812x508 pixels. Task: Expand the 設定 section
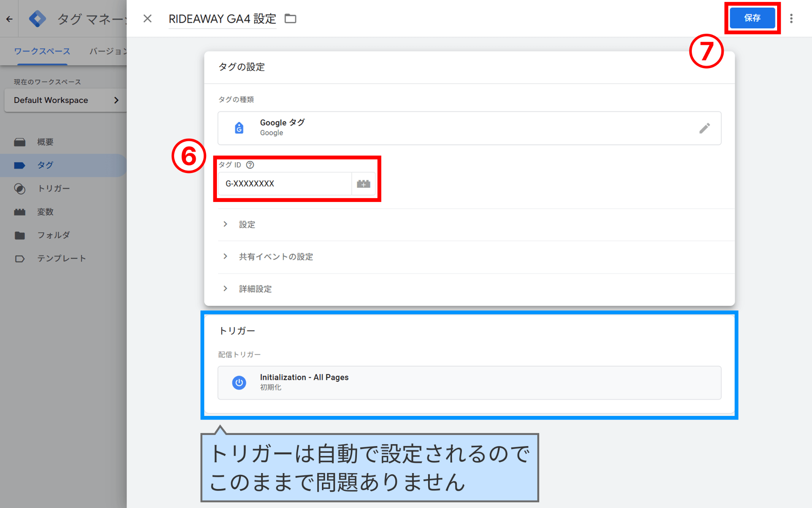click(x=247, y=224)
